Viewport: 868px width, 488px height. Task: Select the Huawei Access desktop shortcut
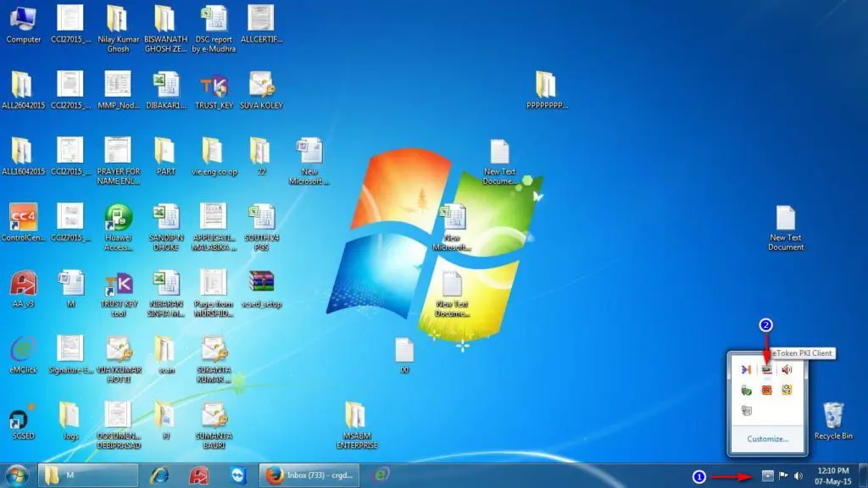pyautogui.click(x=118, y=219)
